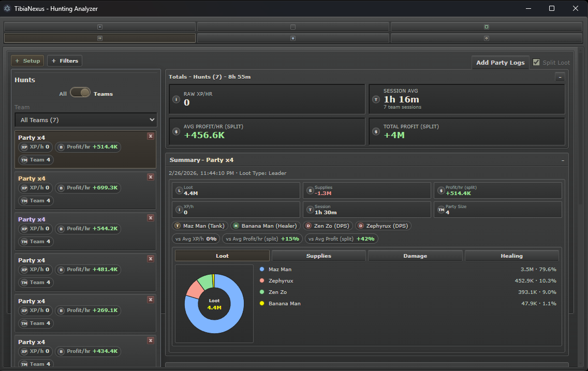This screenshot has width=588, height=371.
Task: Click the Add Party Logs button
Action: coord(500,62)
